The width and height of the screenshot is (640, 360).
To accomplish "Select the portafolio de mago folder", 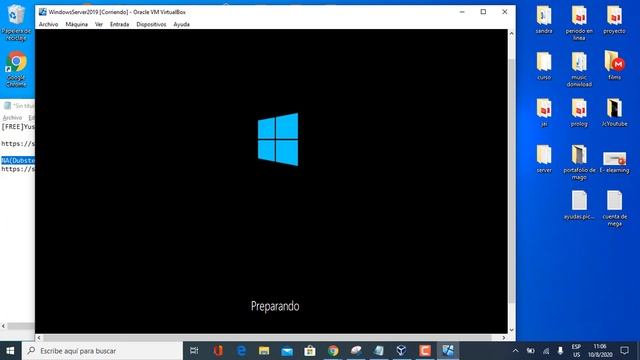I will 579,162.
